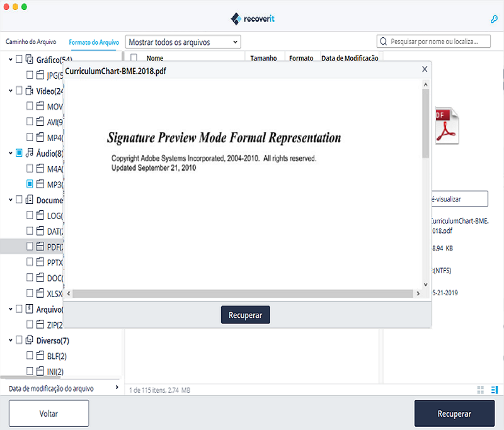Click the PPTX file type icon
Screen dimensions: 504x430
click(x=40, y=262)
